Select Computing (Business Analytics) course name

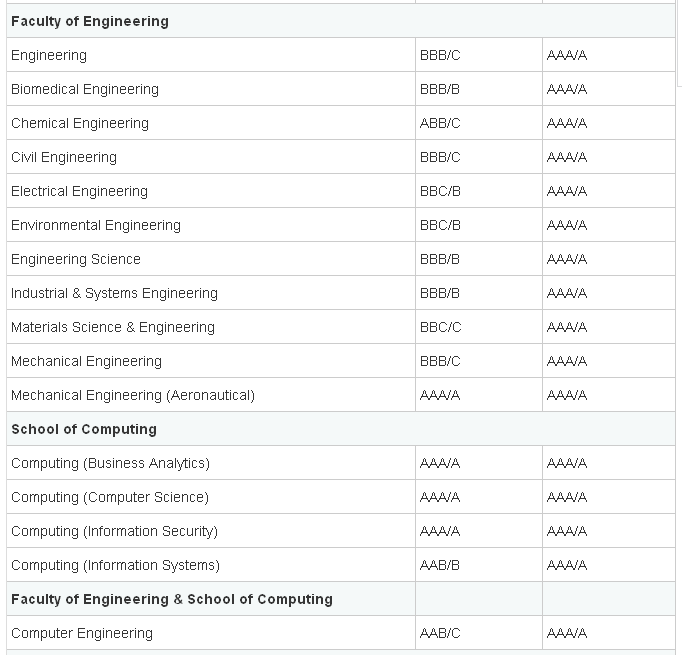[110, 463]
